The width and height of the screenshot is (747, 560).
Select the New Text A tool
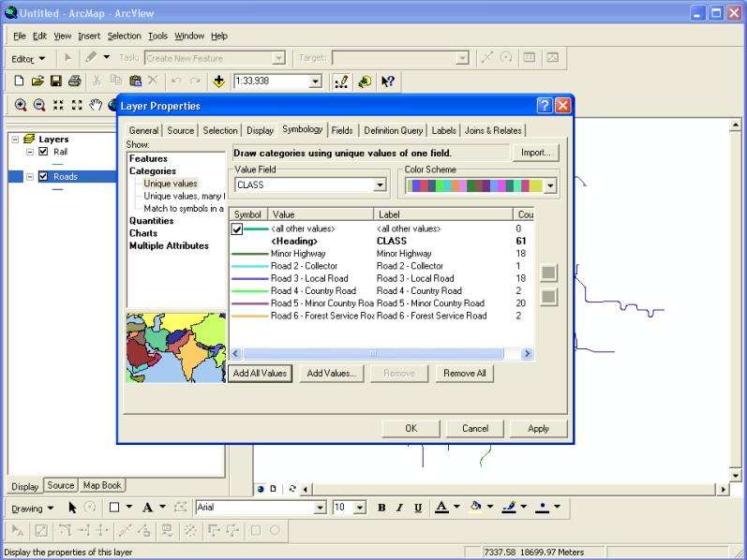click(148, 508)
